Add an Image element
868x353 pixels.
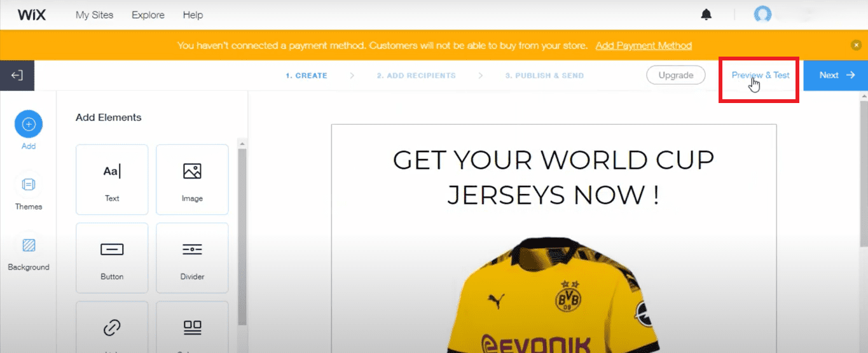192,179
